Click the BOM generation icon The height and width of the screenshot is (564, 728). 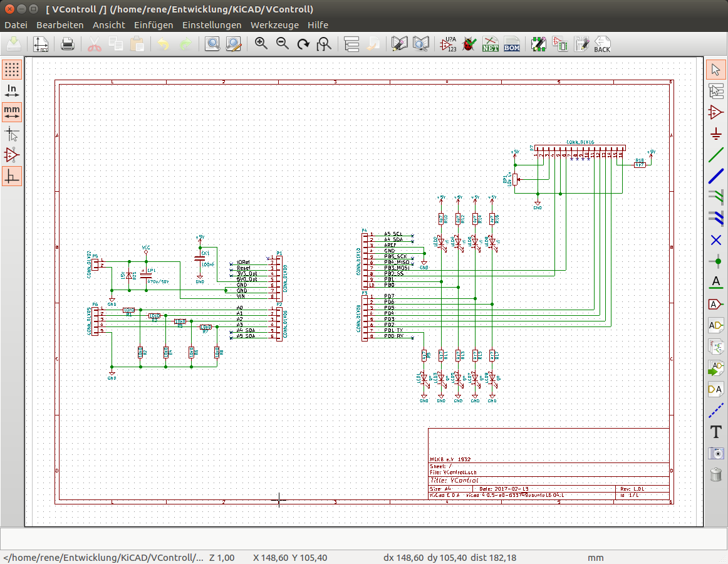[x=512, y=44]
